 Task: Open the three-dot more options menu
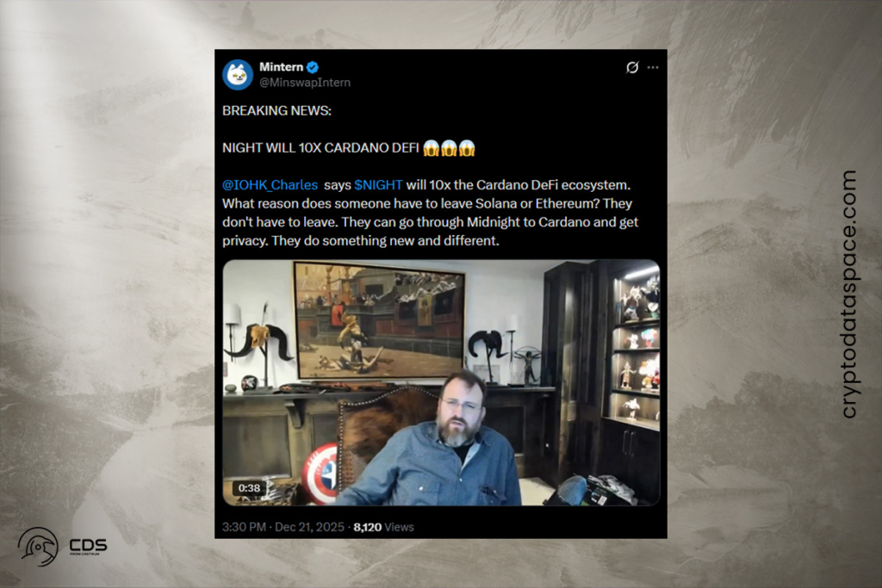click(x=653, y=67)
